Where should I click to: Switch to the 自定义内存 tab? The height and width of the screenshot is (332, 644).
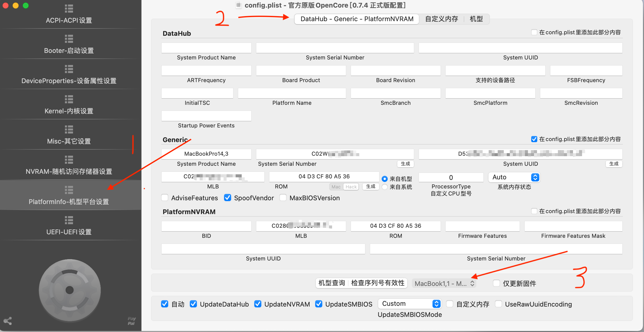442,19
